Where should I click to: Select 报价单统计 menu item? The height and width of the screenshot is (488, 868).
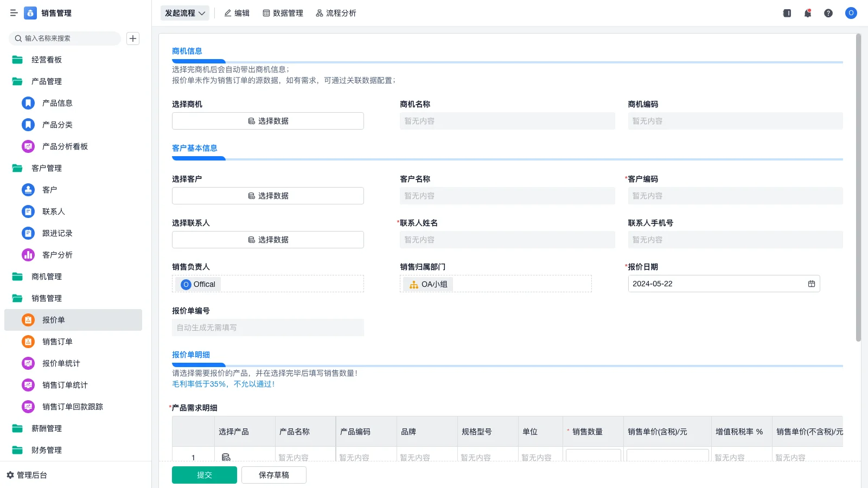[60, 363]
